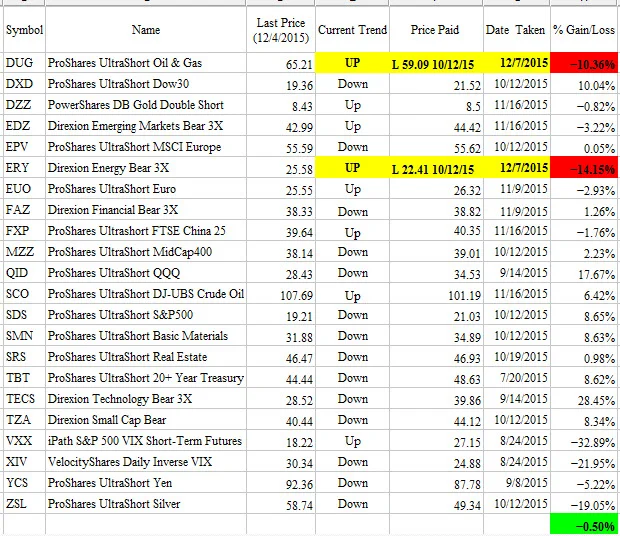The height and width of the screenshot is (536, 620).
Task: Select the -3.22% loss cell
Action: tap(584, 126)
